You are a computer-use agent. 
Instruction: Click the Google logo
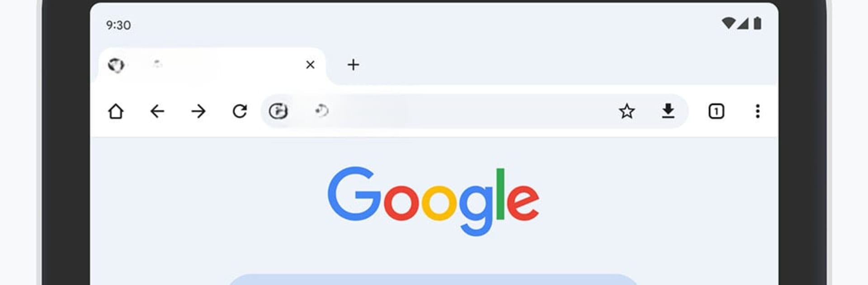point(433,201)
